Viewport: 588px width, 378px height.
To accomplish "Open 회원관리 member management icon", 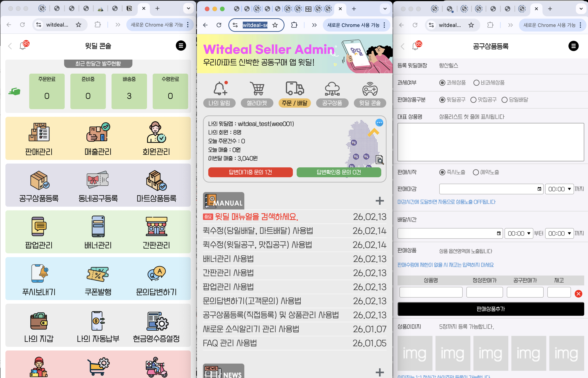I will (156, 139).
